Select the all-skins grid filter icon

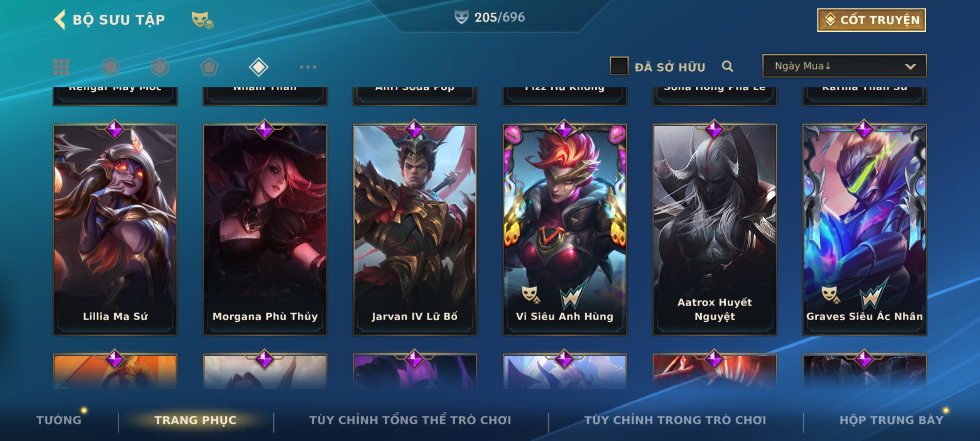[x=61, y=67]
